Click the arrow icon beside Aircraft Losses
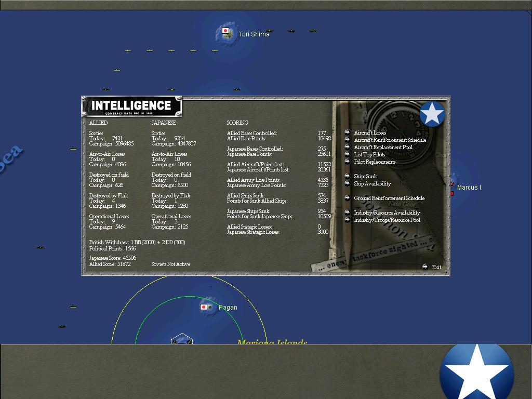Image resolution: width=532 pixels, height=399 pixels. [347, 132]
